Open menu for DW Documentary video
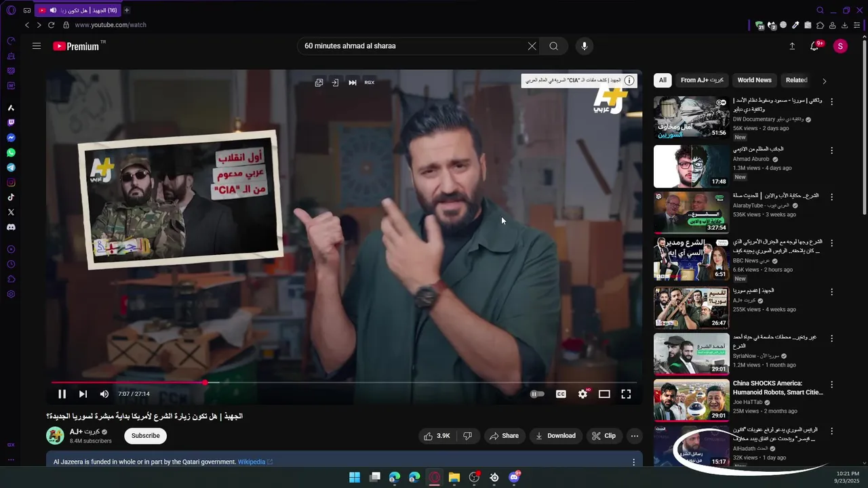 click(x=832, y=102)
